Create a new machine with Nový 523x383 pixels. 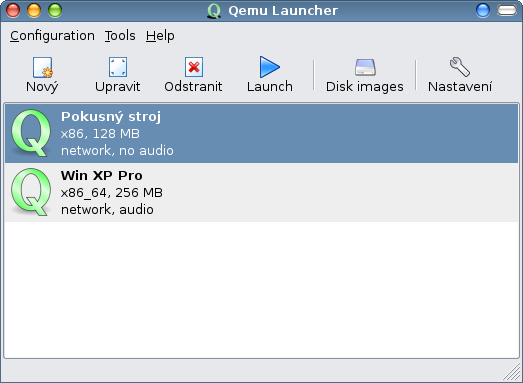(42, 75)
